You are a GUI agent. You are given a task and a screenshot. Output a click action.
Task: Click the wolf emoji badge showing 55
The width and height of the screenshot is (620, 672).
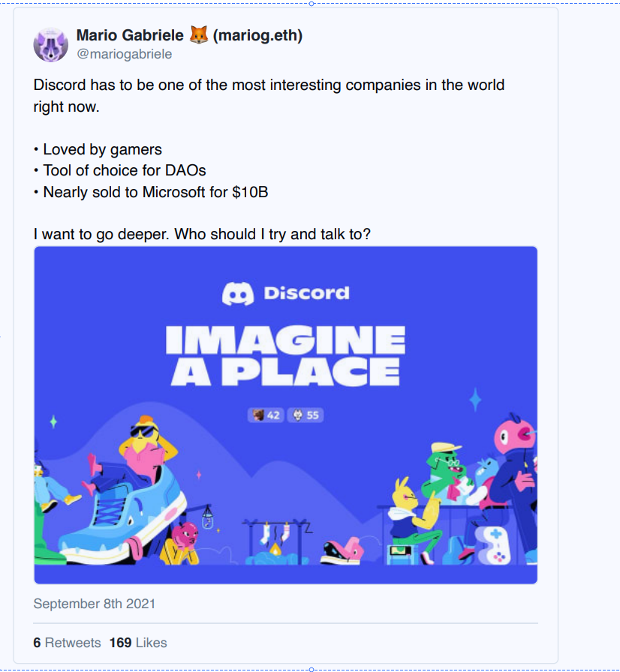304,415
